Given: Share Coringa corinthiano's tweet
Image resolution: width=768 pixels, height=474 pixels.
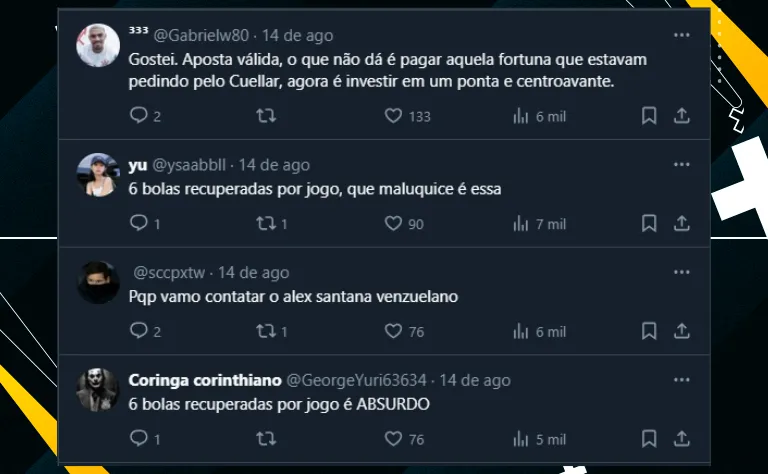Looking at the screenshot, I should (x=682, y=438).
